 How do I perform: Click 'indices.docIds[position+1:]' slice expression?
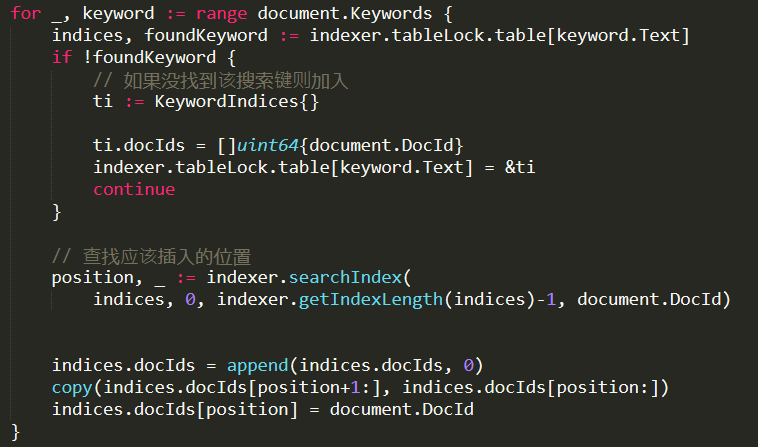tap(242, 388)
